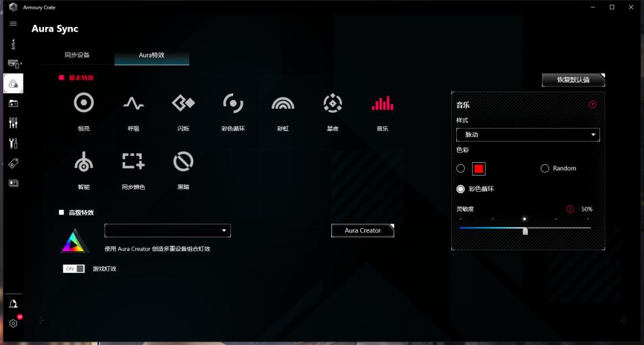
Task: Turn lighting off with 黑暗 icon
Action: pyautogui.click(x=183, y=161)
